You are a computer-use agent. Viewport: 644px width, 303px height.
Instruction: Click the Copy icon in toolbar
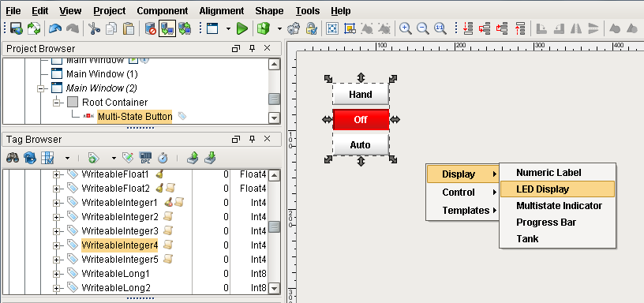[111, 28]
